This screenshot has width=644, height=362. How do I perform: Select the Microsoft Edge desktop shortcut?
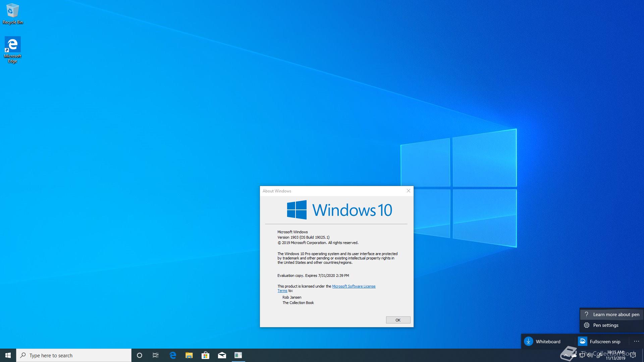click(x=12, y=50)
